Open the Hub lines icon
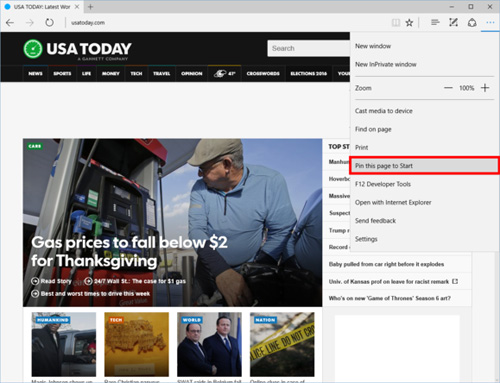This screenshot has width=500, height=383. click(435, 22)
